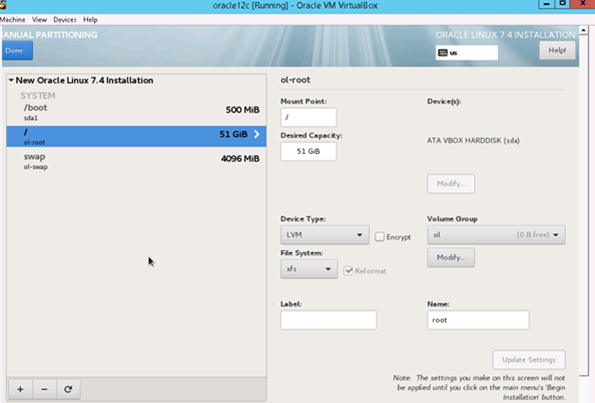The width and height of the screenshot is (595, 403).
Task: Maximize the VirtualBox window
Action: point(563,4)
